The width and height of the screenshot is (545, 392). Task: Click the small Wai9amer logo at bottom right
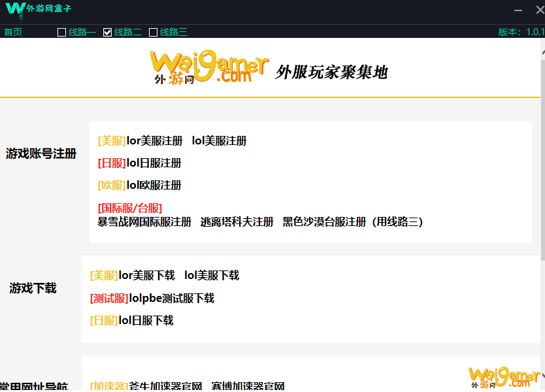click(504, 378)
